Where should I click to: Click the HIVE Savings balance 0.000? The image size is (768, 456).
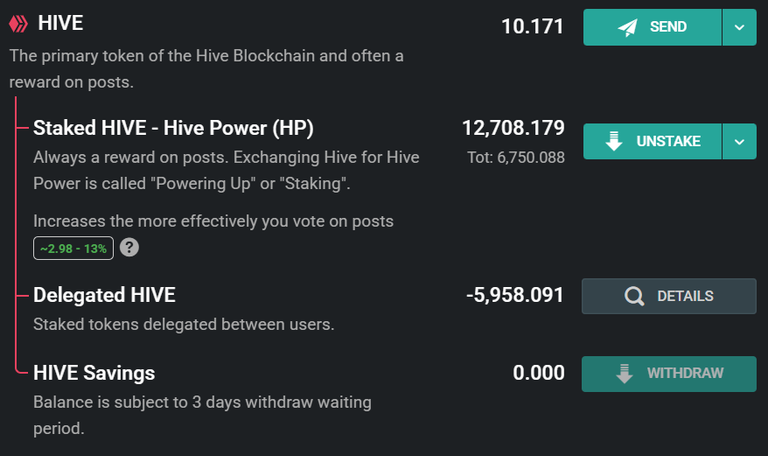tap(539, 373)
